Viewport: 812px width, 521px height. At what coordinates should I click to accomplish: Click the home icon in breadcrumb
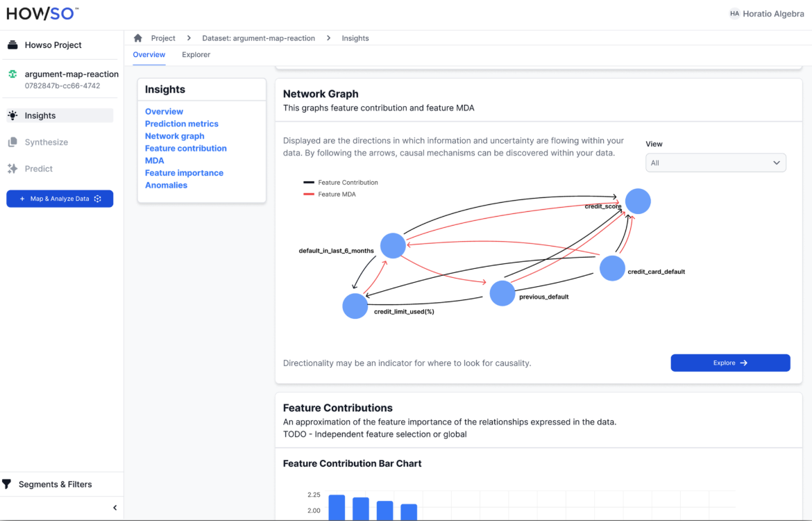coord(138,38)
